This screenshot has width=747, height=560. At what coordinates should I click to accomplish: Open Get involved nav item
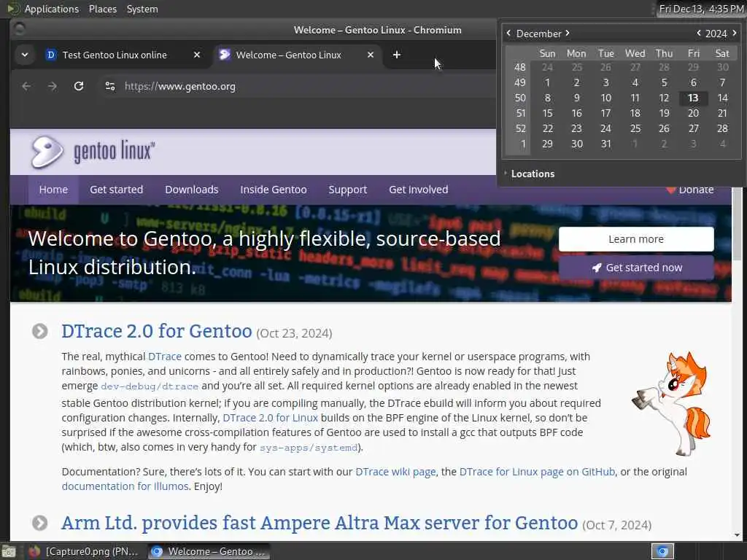418,190
